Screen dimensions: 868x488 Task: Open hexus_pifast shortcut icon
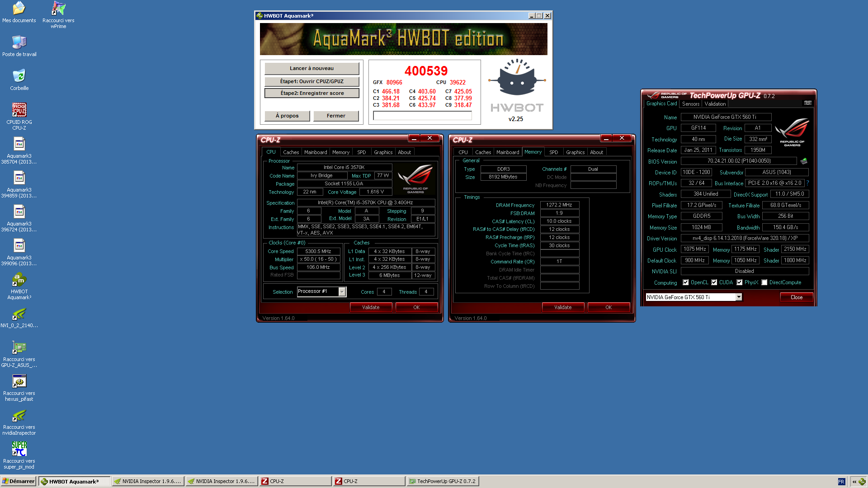pyautogui.click(x=19, y=388)
